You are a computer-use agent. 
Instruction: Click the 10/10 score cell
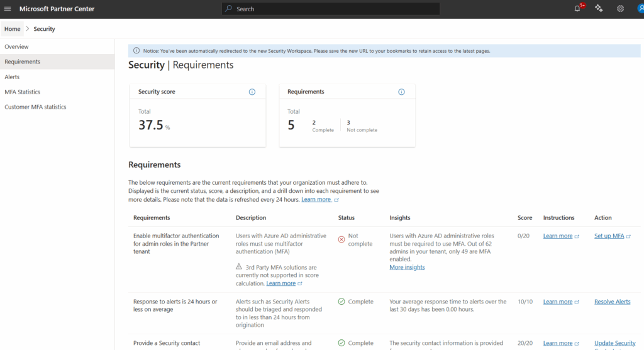pyautogui.click(x=525, y=302)
